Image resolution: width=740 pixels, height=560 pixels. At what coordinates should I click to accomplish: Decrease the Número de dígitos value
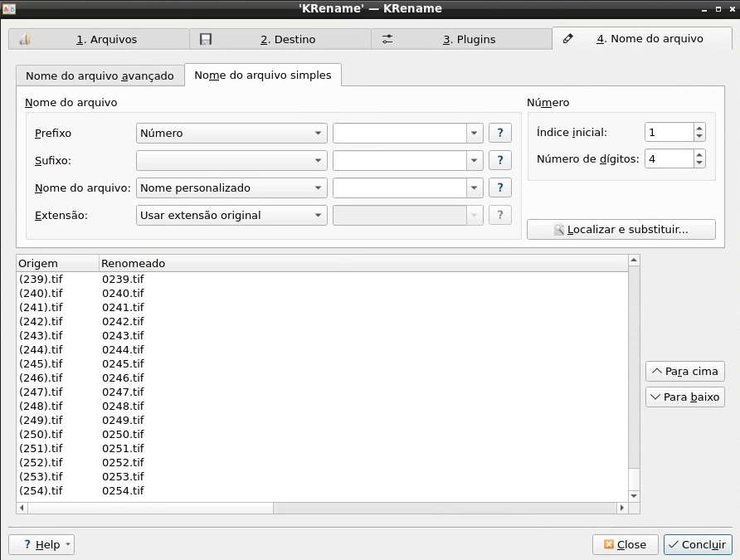tap(699, 163)
